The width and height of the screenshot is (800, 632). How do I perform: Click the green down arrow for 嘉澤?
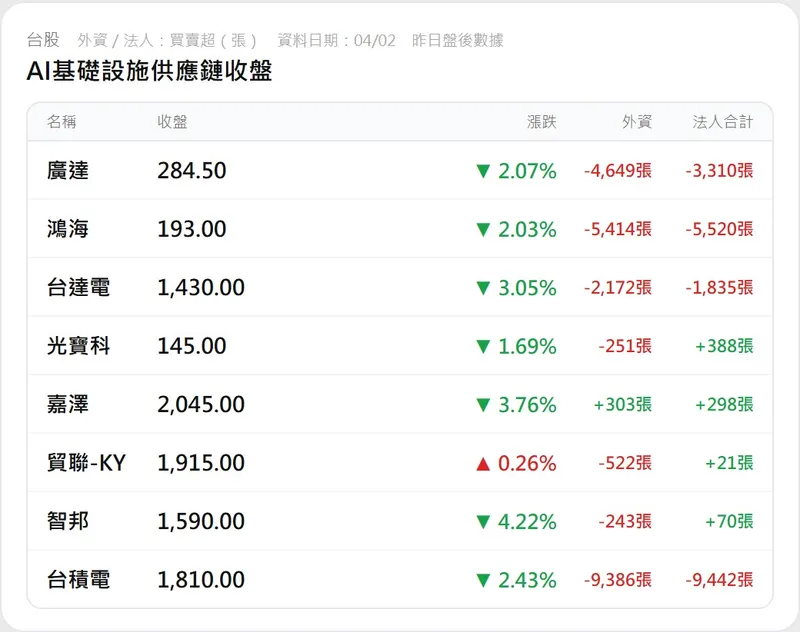pyautogui.click(x=483, y=405)
